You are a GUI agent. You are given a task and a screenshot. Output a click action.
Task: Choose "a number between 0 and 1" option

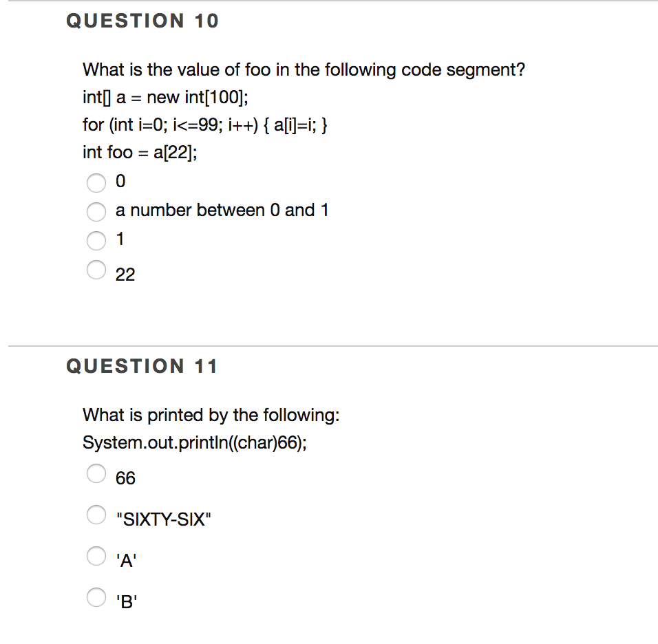point(96,211)
